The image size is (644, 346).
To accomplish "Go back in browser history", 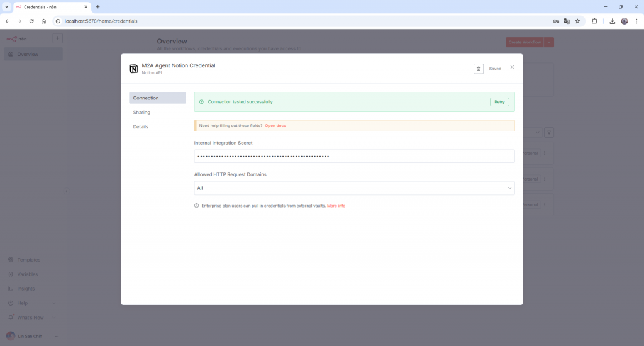I will [x=8, y=21].
